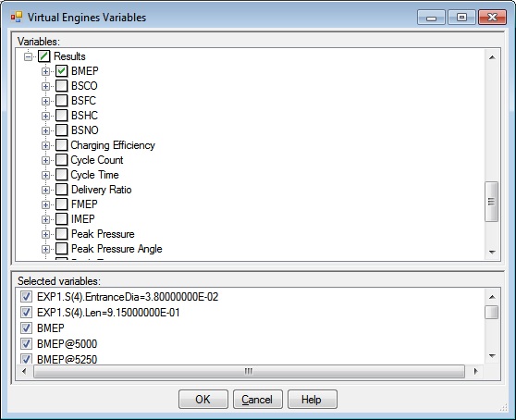516x420 pixels.
Task: Select the Peak Pressure Angle label
Action: [x=117, y=249]
